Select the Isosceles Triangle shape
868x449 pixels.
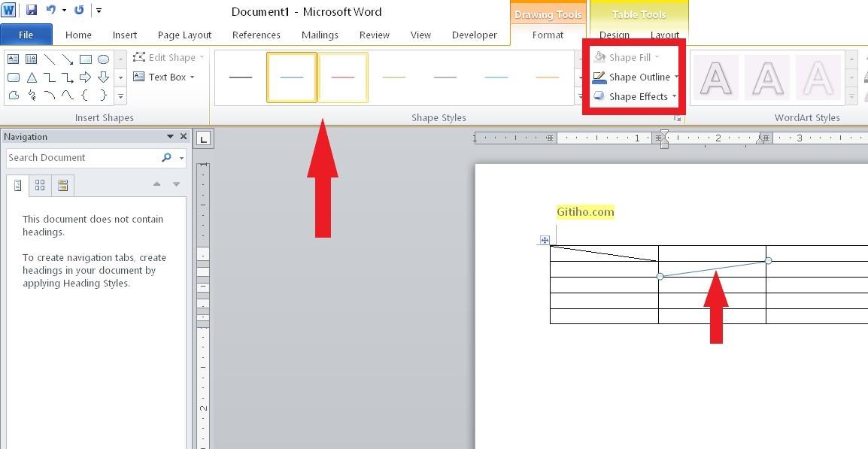(32, 77)
